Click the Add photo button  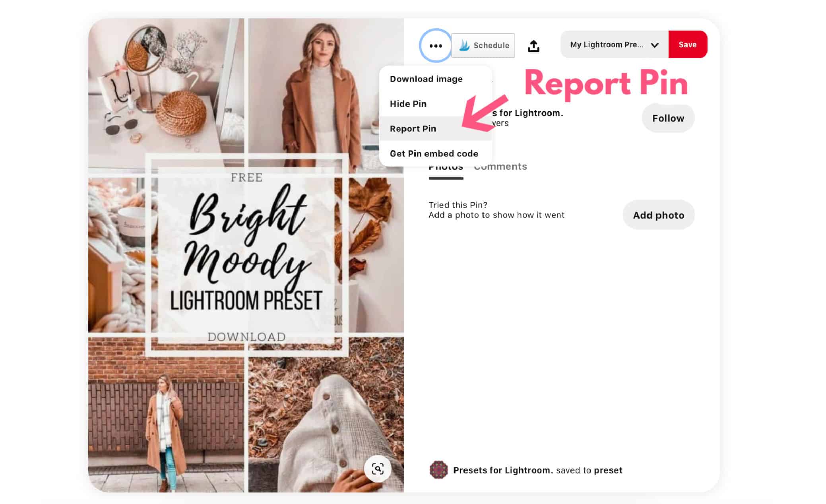tap(659, 215)
